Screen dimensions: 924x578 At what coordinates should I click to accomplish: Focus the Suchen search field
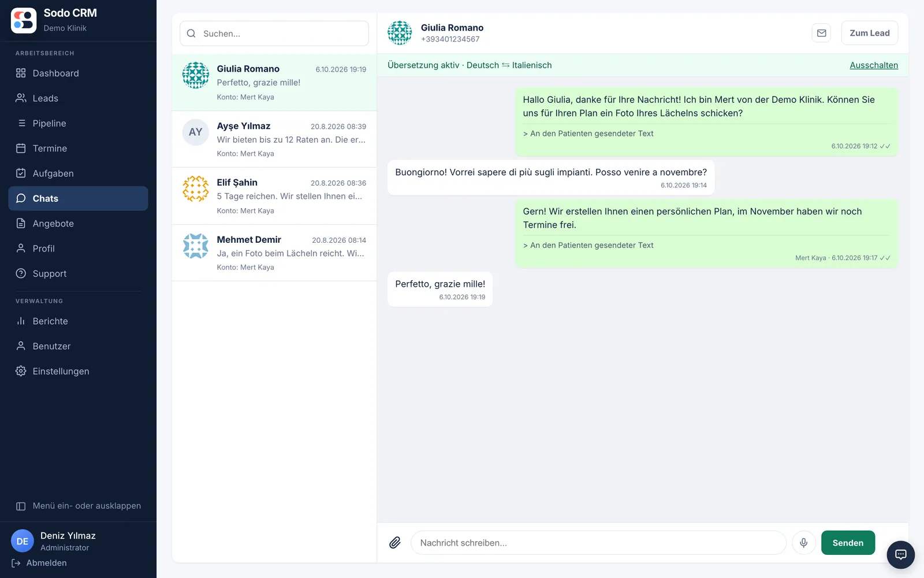(x=274, y=34)
